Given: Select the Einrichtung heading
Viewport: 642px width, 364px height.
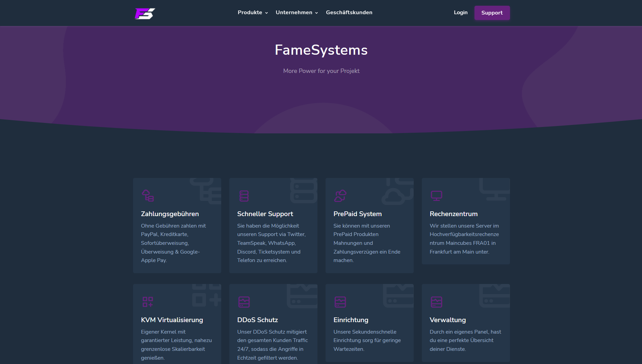Looking at the screenshot, I should pyautogui.click(x=351, y=320).
